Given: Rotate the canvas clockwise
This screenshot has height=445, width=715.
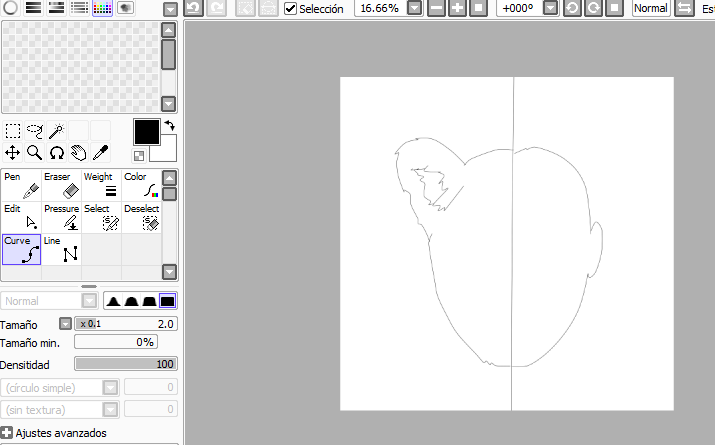Looking at the screenshot, I should (x=593, y=8).
